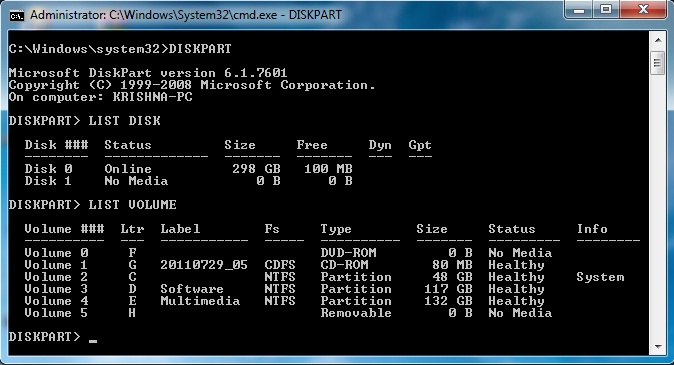Click the 'Copyright (C) 1999-2008 Microsoft Corporation.' line
The height and width of the screenshot is (365, 674).
click(192, 85)
